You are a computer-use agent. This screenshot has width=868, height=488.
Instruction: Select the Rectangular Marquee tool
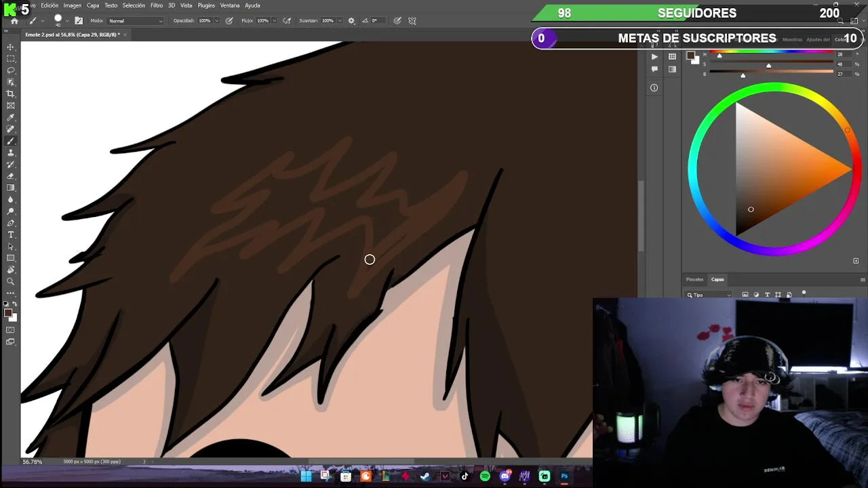coord(11,59)
